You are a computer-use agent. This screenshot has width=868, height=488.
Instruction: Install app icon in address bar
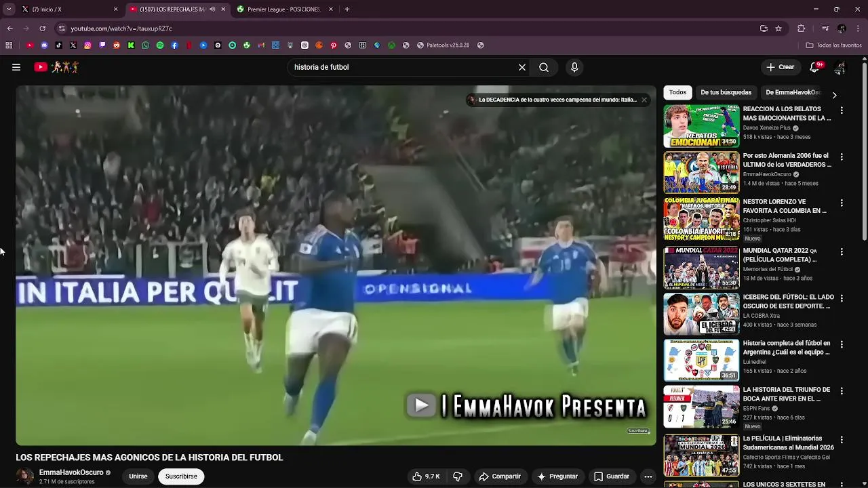tap(764, 28)
